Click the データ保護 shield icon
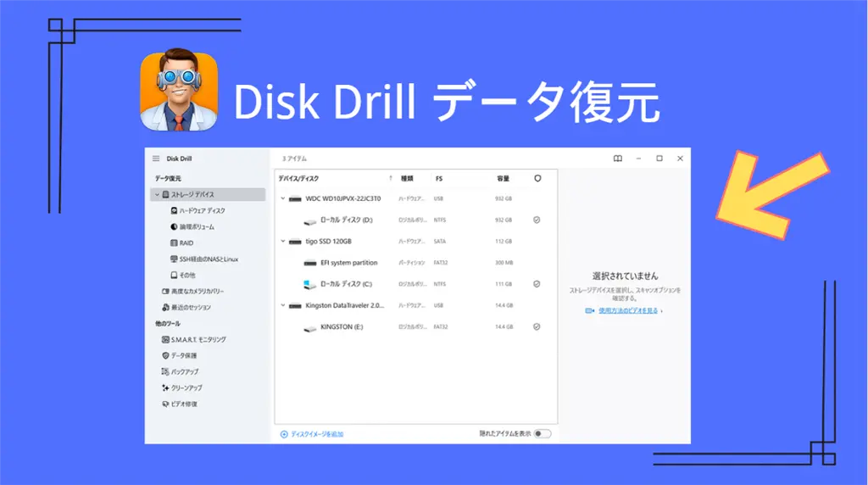Viewport: 868px width, 485px height. [x=165, y=355]
